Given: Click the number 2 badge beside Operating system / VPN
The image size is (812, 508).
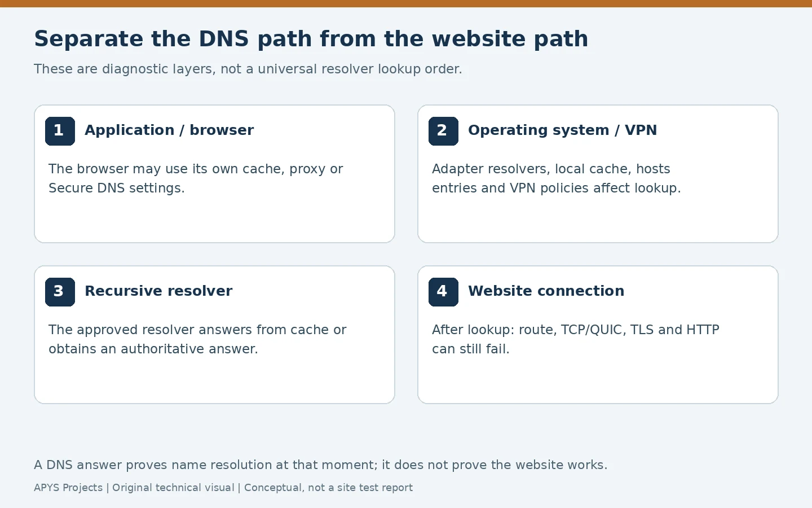Looking at the screenshot, I should (443, 131).
